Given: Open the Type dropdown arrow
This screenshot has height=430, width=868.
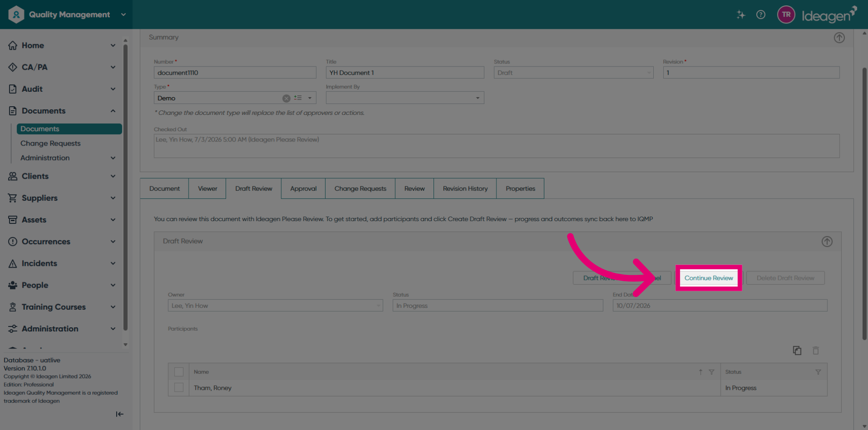Looking at the screenshot, I should 310,98.
